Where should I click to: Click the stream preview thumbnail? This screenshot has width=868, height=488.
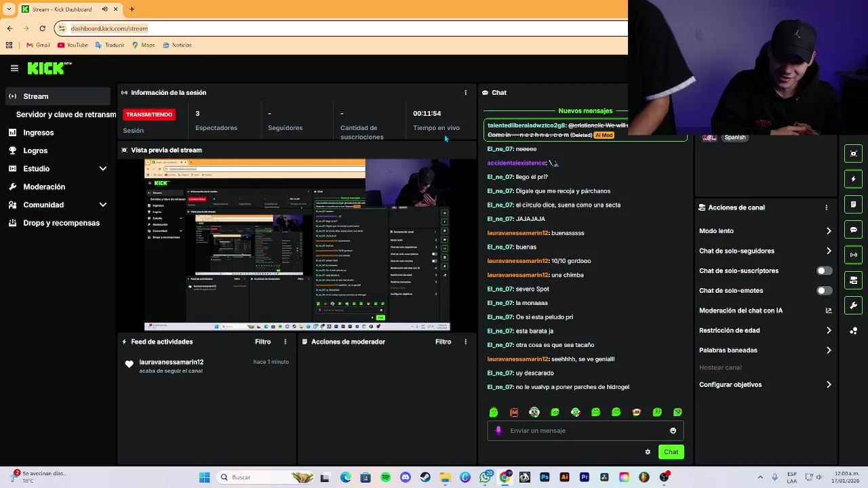(x=297, y=245)
